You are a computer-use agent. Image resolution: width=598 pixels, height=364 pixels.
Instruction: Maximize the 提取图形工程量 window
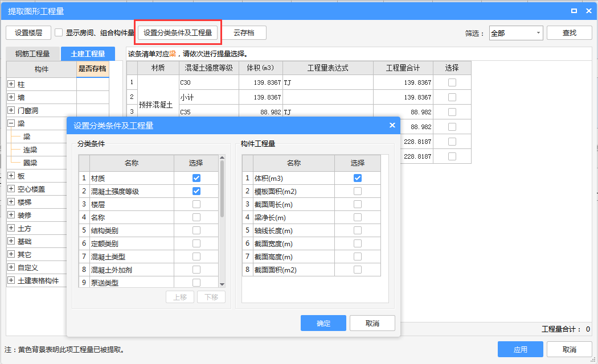coord(574,11)
